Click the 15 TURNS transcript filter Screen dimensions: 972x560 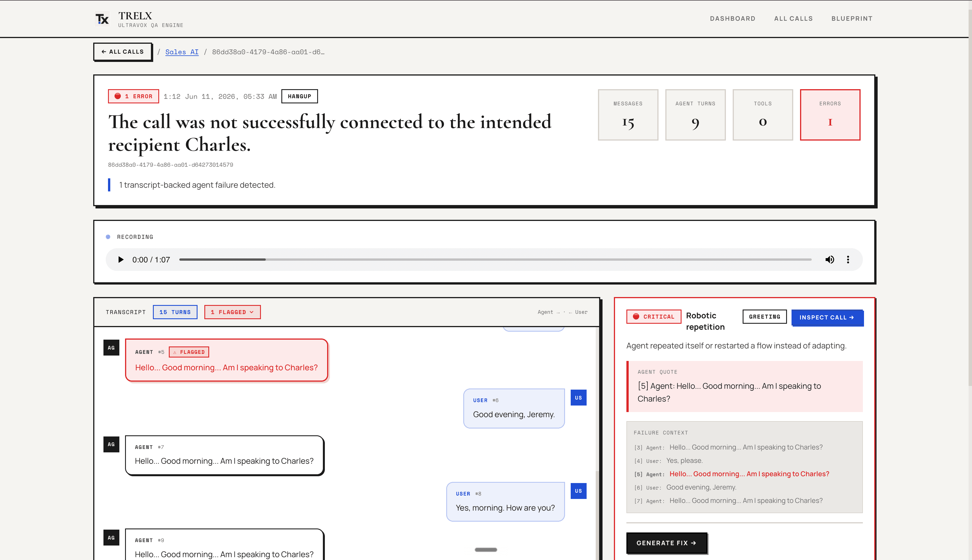click(x=175, y=312)
